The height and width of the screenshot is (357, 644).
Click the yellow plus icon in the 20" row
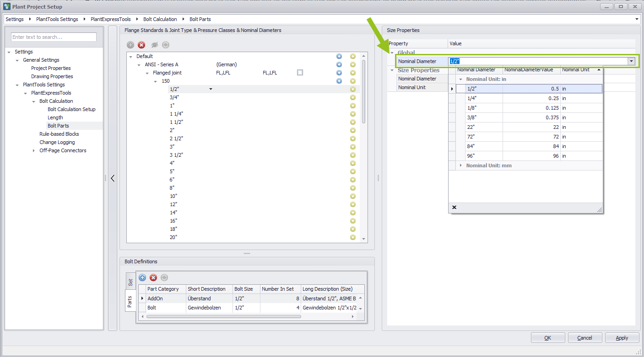pos(353,237)
